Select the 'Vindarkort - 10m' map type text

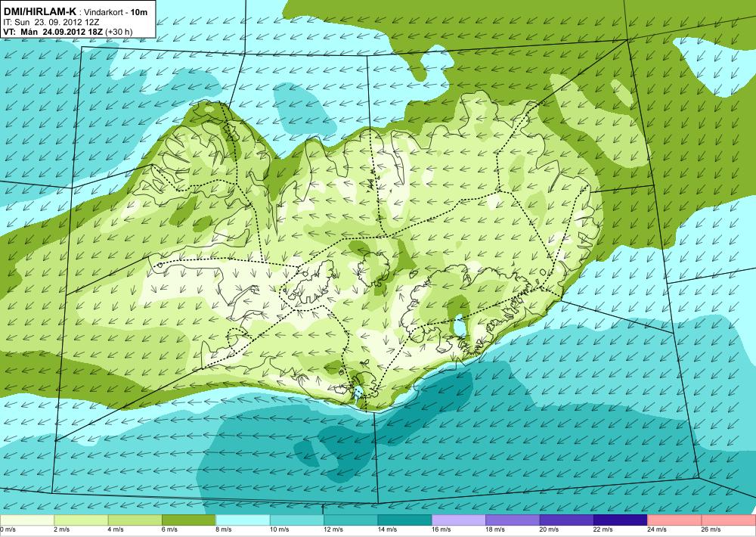pyautogui.click(x=116, y=12)
